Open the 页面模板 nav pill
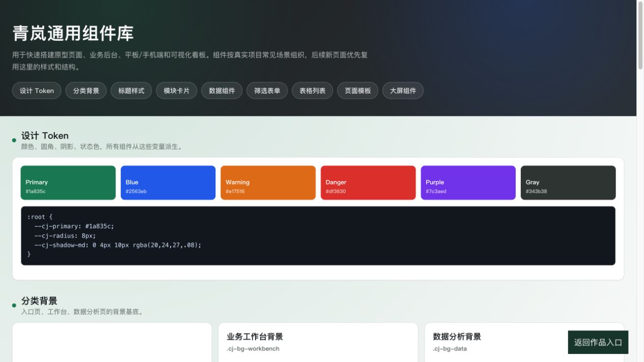This screenshot has height=362, width=644. tap(358, 90)
